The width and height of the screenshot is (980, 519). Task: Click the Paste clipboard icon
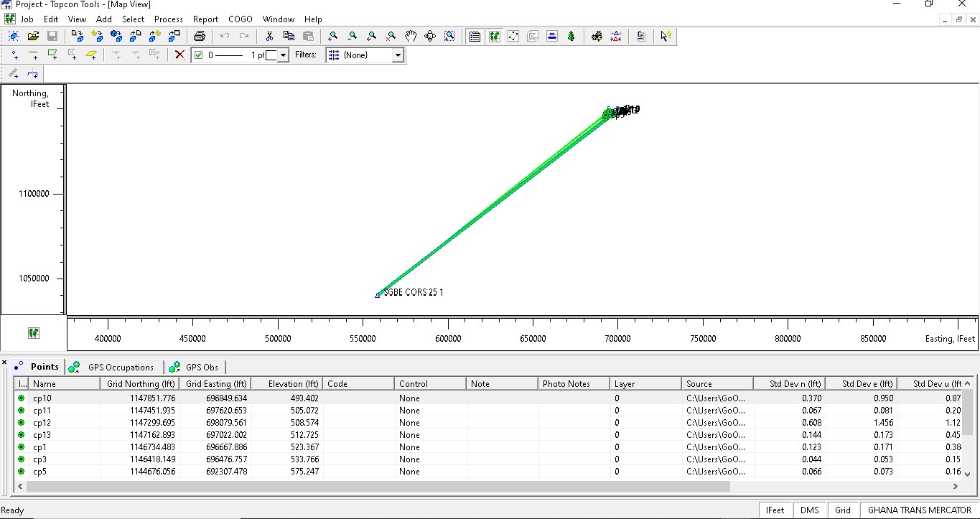click(x=308, y=36)
